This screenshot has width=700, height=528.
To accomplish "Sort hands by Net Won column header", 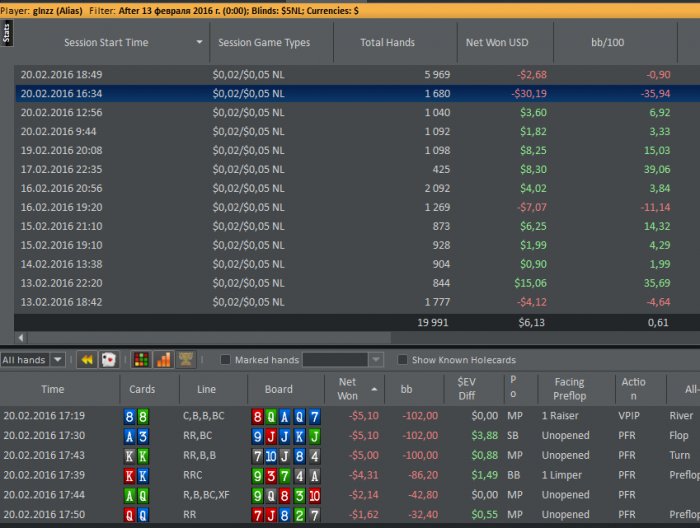I will click(348, 388).
